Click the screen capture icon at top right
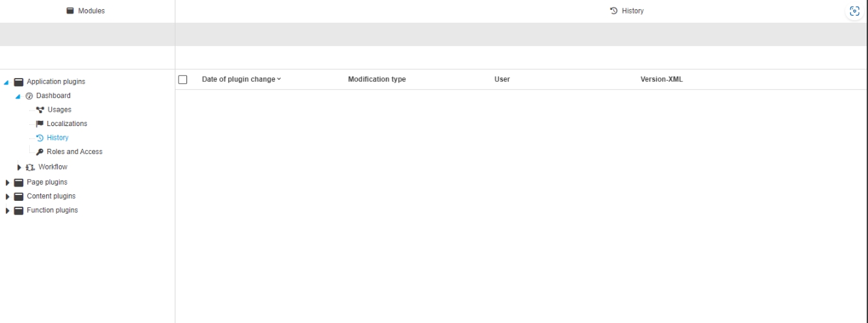This screenshot has height=323, width=868. [x=855, y=11]
